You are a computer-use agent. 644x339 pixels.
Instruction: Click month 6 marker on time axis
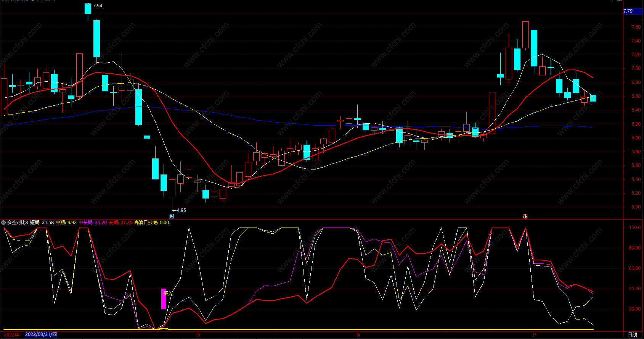pos(358,335)
